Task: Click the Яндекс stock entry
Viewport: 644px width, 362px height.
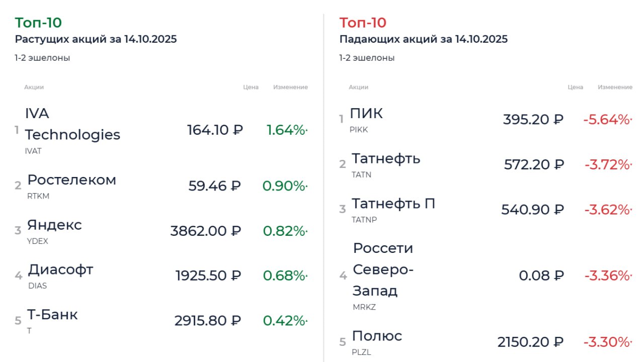Action: (x=54, y=225)
